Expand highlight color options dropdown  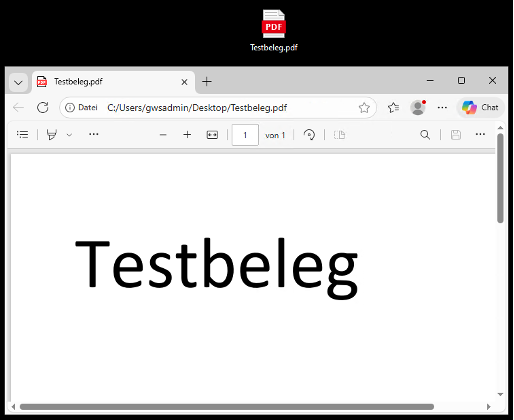(69, 135)
